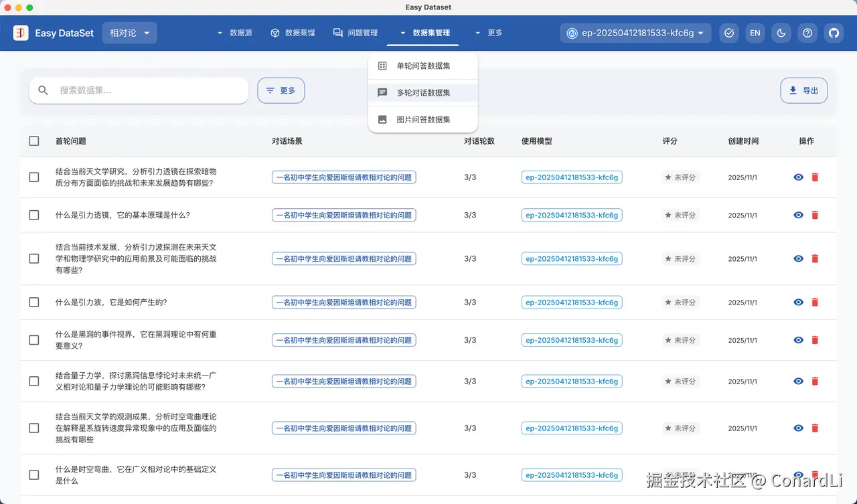
Task: Click the 导出 export button
Action: (803, 90)
